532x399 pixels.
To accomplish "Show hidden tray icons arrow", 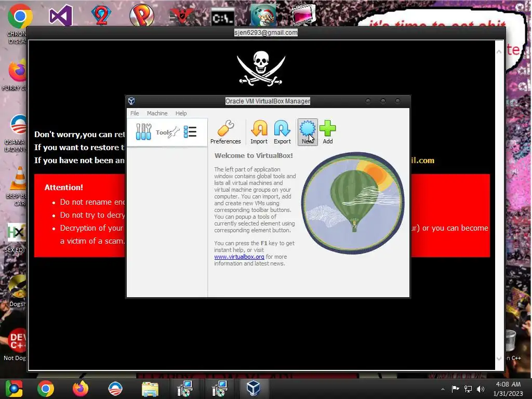I will pyautogui.click(x=443, y=389).
